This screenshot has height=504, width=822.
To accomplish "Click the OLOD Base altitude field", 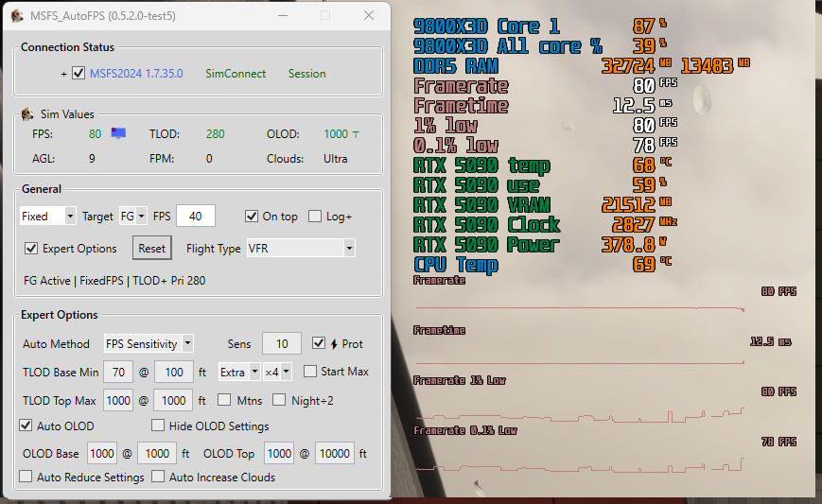I will (157, 453).
